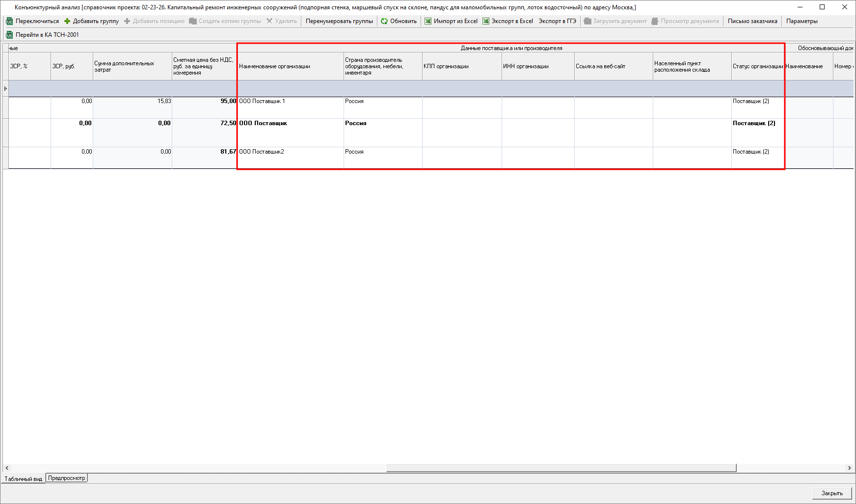Click the green plus Добавить группу icon
The width and height of the screenshot is (856, 504).
67,21
